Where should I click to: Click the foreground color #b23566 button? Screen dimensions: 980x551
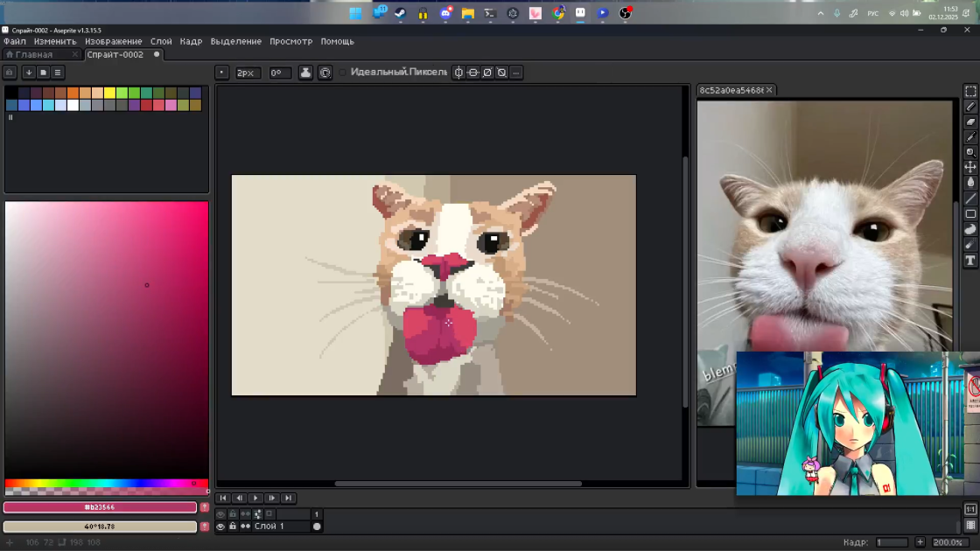[100, 507]
